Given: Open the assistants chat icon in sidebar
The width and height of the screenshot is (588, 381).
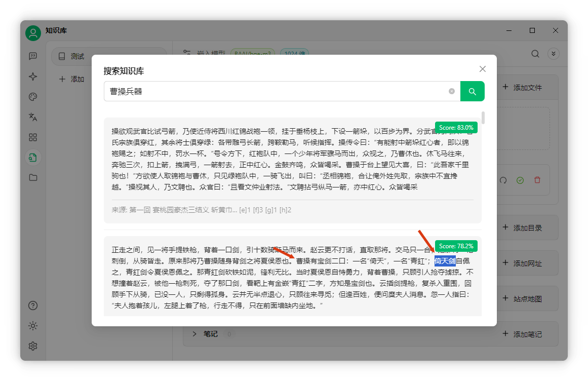Looking at the screenshot, I should (33, 56).
